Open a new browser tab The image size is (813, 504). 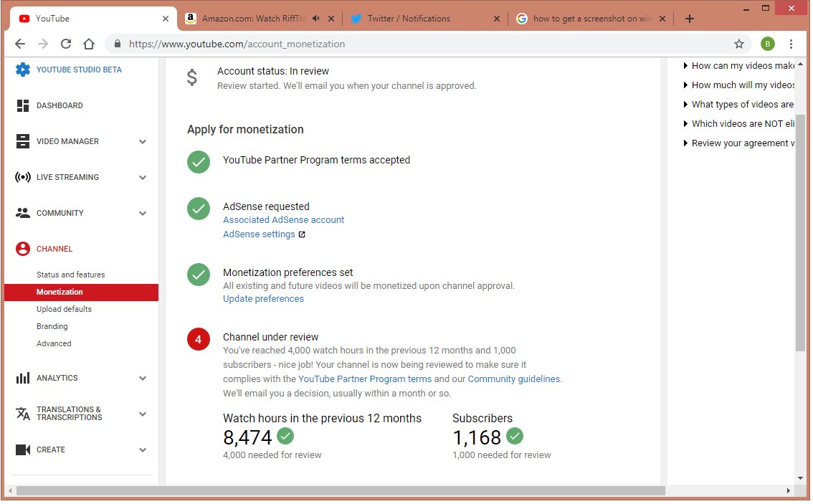[x=690, y=19]
